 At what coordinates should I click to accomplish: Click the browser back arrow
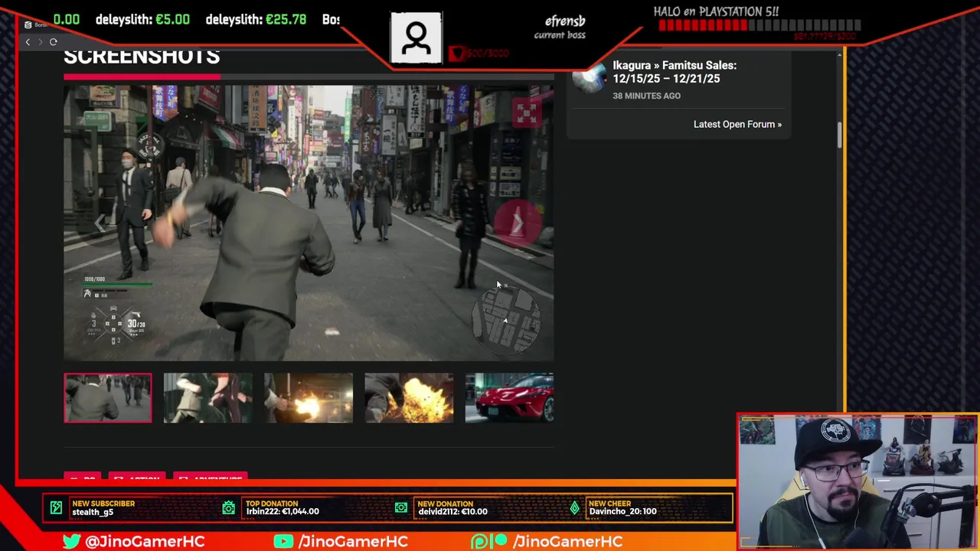(28, 42)
